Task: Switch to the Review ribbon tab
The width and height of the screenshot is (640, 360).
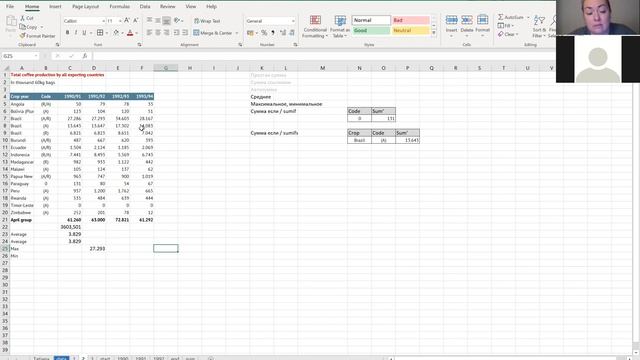Action: (x=167, y=7)
